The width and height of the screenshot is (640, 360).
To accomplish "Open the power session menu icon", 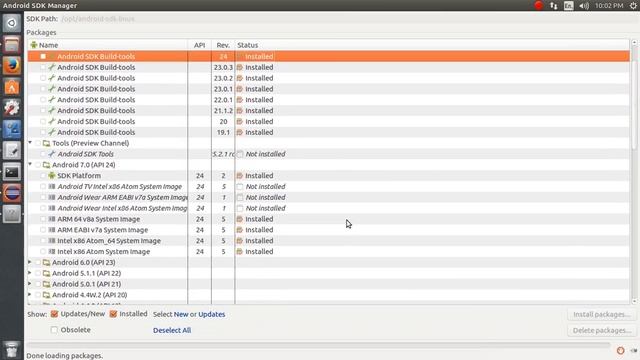I will pos(633,6).
